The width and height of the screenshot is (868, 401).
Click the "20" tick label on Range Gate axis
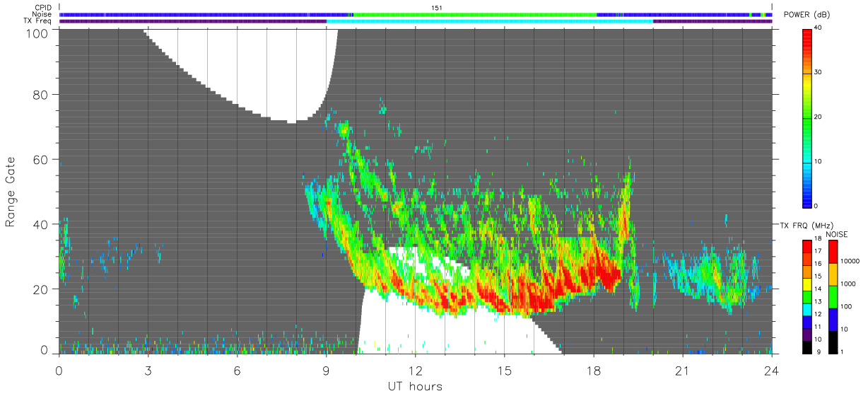pyautogui.click(x=40, y=289)
